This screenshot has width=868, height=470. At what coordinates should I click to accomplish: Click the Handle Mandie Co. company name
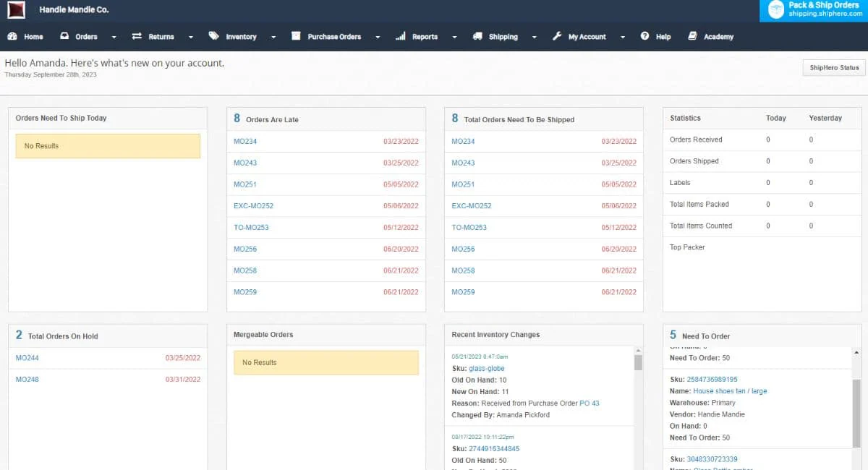coord(74,10)
